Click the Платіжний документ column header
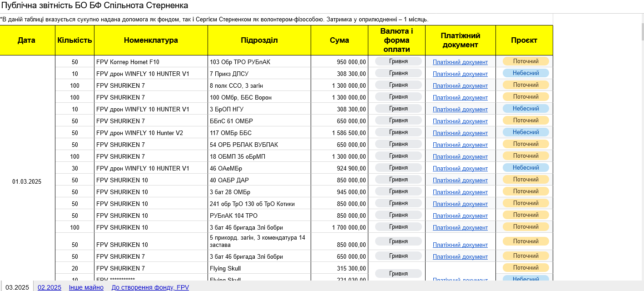 coord(460,40)
